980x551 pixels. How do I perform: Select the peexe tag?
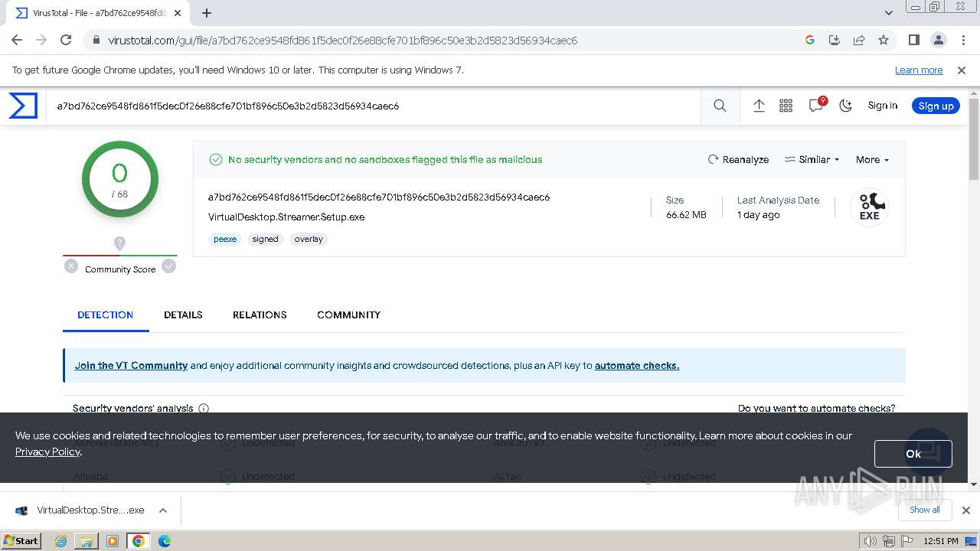click(x=225, y=239)
